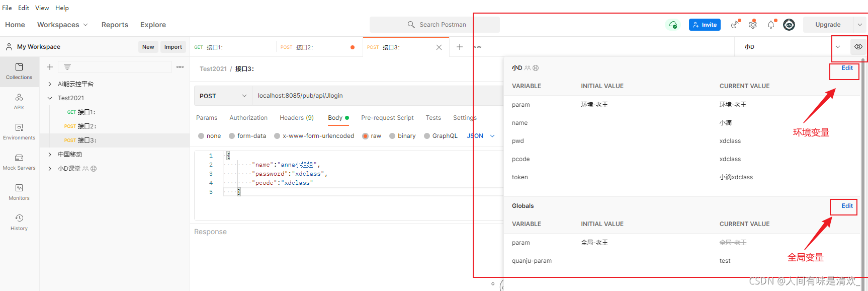Select the form-data body type radio
Image resolution: width=868 pixels, height=291 pixels.
232,136
